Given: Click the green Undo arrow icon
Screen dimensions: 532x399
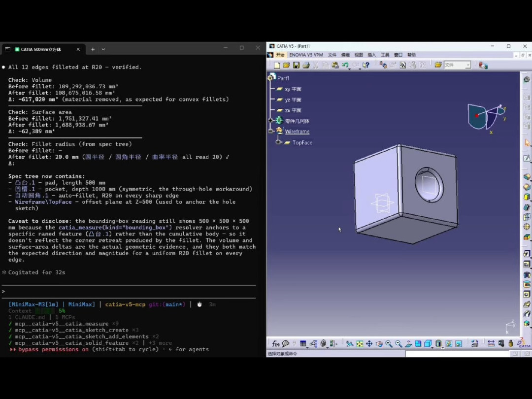Looking at the screenshot, I should pyautogui.click(x=345, y=65).
